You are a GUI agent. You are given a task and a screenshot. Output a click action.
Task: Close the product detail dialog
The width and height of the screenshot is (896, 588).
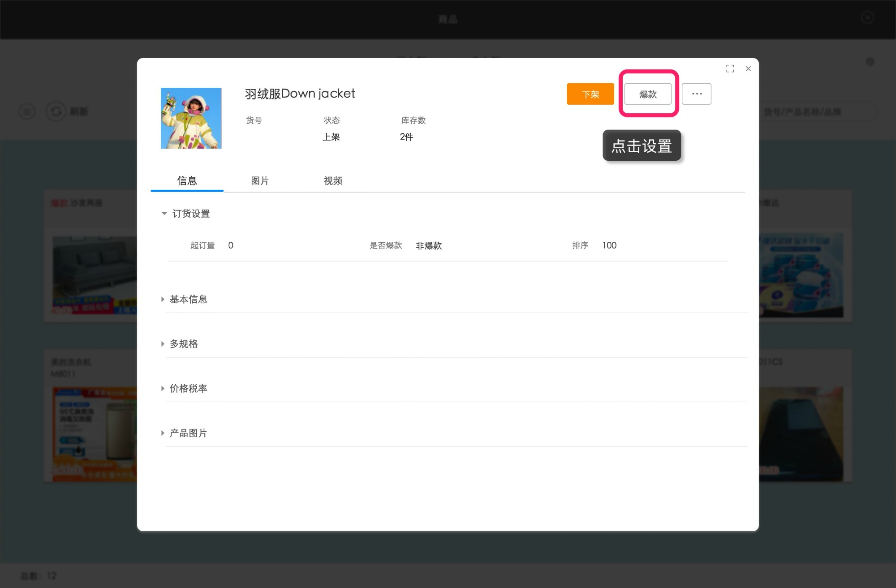pos(748,69)
